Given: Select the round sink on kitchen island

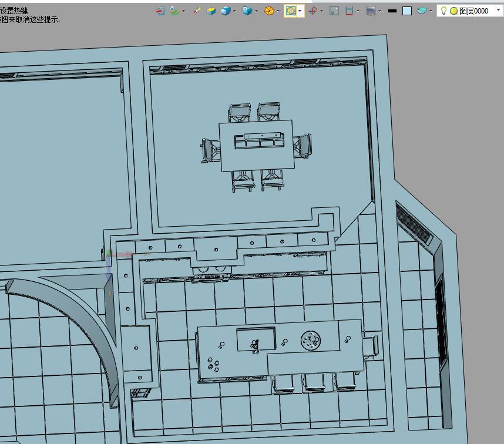Looking at the screenshot, I should tap(310, 340).
